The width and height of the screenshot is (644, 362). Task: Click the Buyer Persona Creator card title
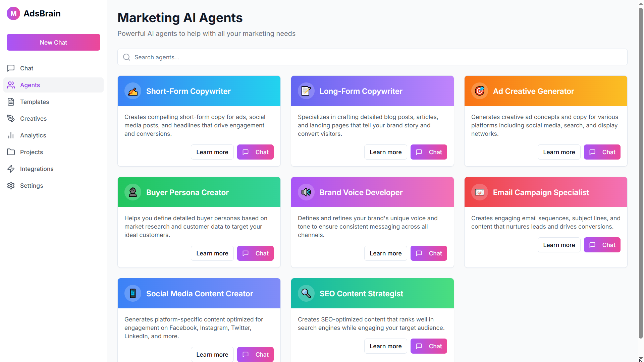tap(187, 192)
